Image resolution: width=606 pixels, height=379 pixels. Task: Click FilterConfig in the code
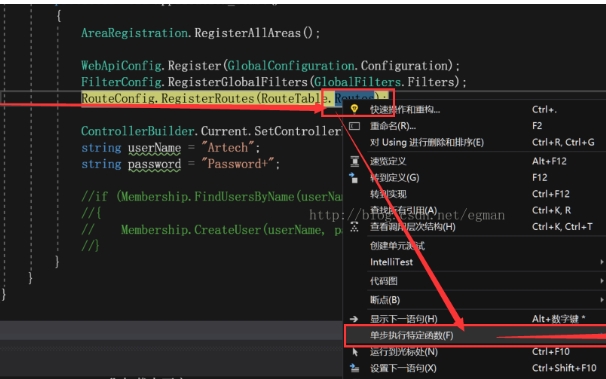pyautogui.click(x=121, y=82)
